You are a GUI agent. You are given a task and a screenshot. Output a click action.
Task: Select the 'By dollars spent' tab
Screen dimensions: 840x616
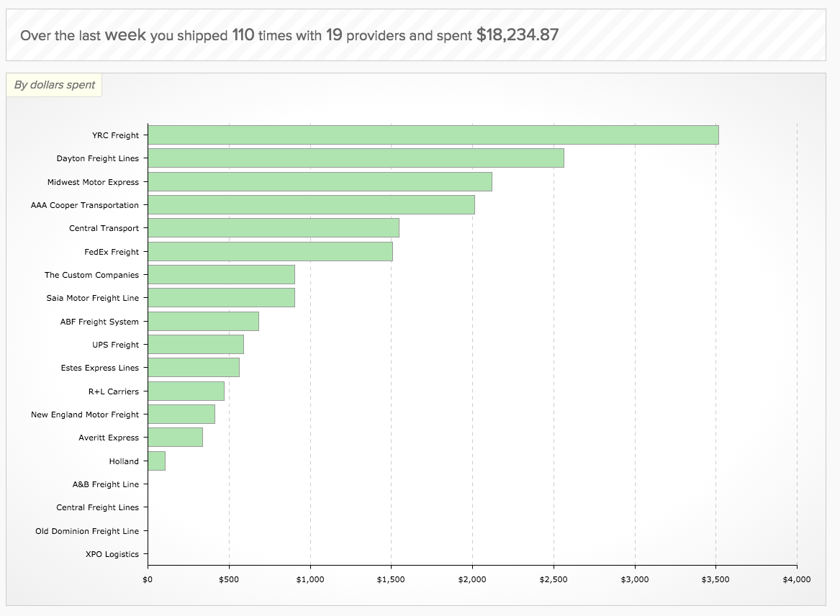54,85
